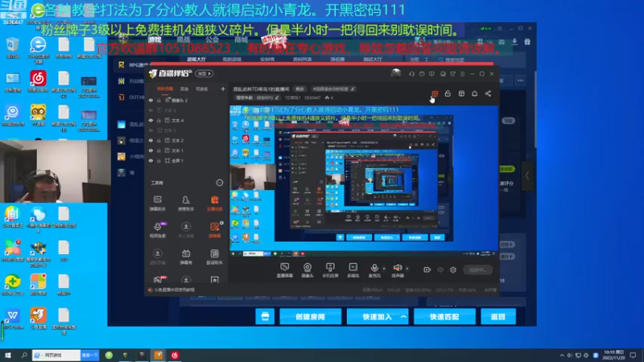Open the hamburger menu in title bar
644x362 pixels.
[x=462, y=74]
